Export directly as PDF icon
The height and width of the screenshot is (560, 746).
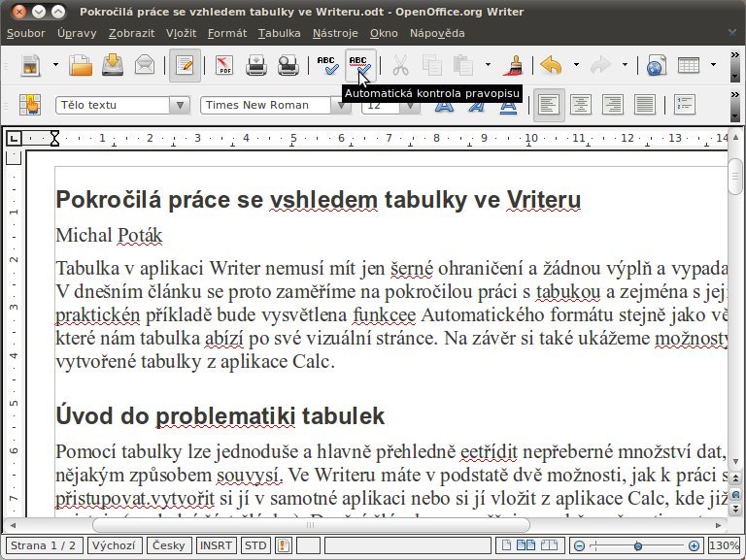tap(224, 65)
